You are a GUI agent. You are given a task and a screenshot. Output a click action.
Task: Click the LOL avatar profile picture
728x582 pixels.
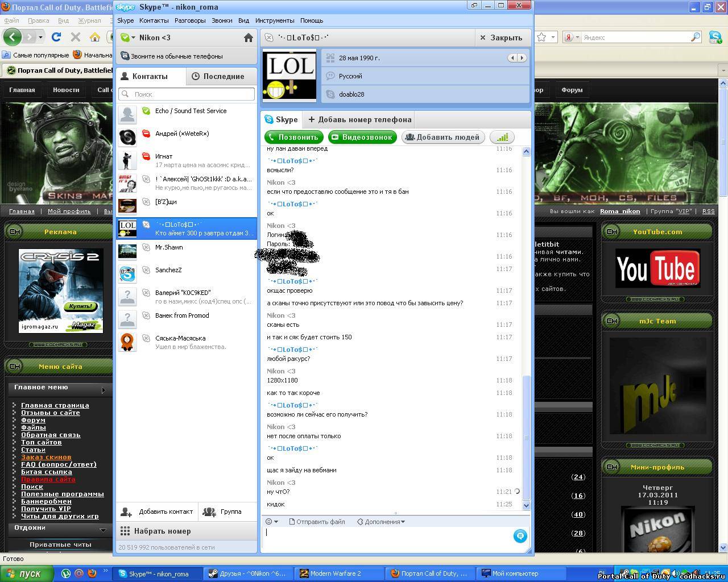tap(289, 76)
